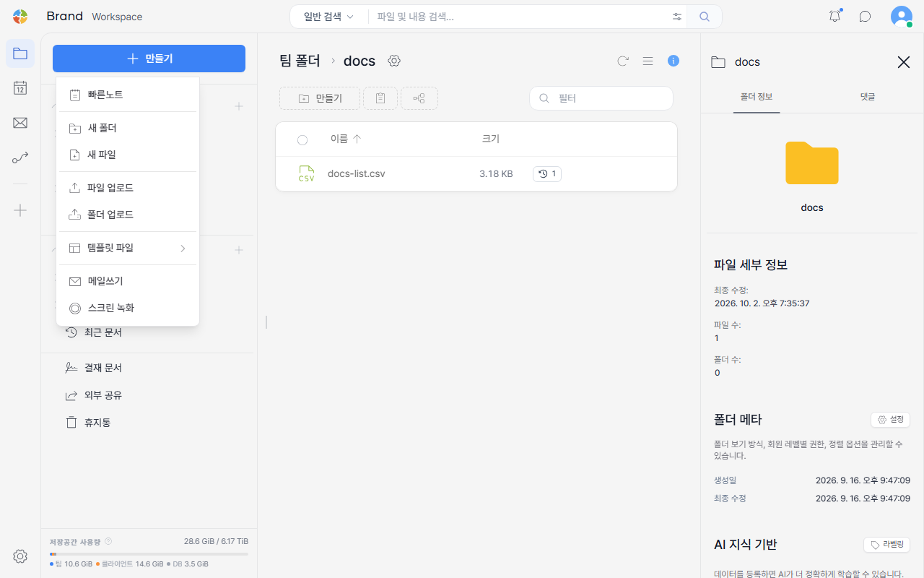Screen dimensions: 924x578
Task: Select 파일 업로드 menu item
Action: [127, 188]
